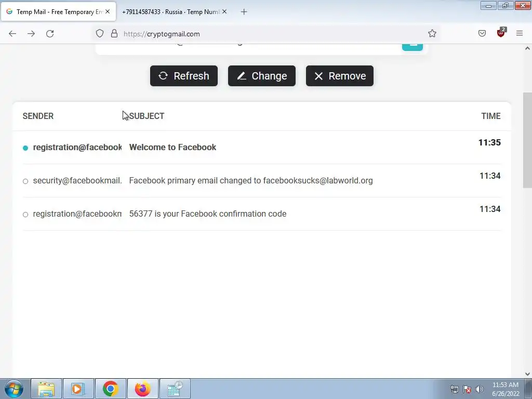Click the scrollbar up arrow

(x=527, y=48)
